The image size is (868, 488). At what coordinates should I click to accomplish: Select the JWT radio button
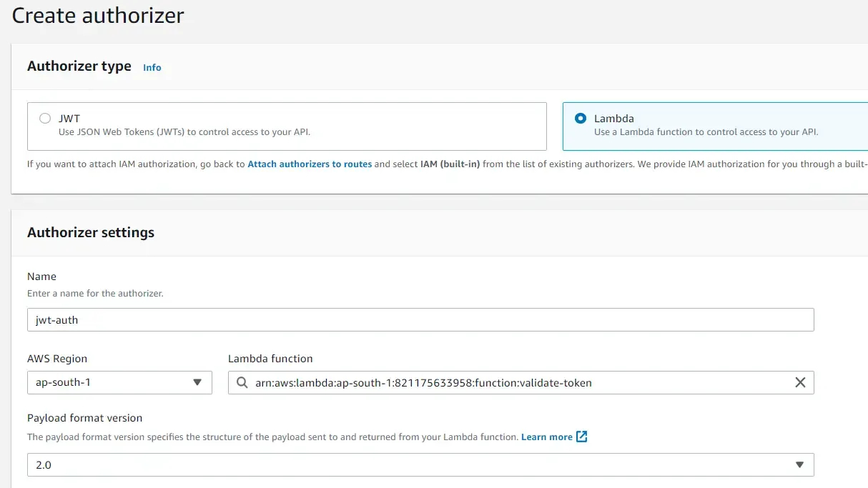(x=45, y=118)
